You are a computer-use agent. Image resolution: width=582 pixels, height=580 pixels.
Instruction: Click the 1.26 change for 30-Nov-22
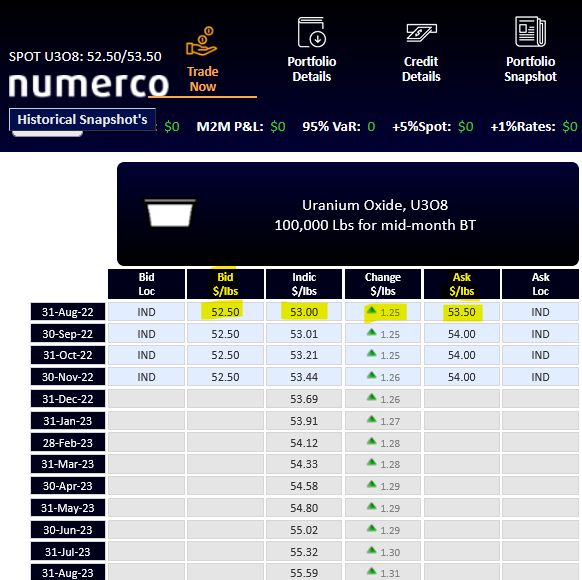click(x=383, y=377)
